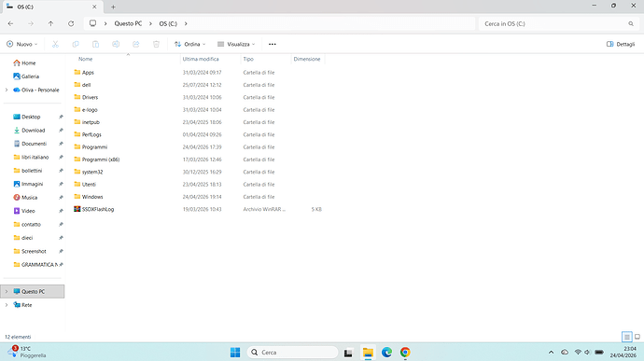This screenshot has height=361, width=644.
Task: Click the Share icon in toolbar
Action: (x=136, y=44)
